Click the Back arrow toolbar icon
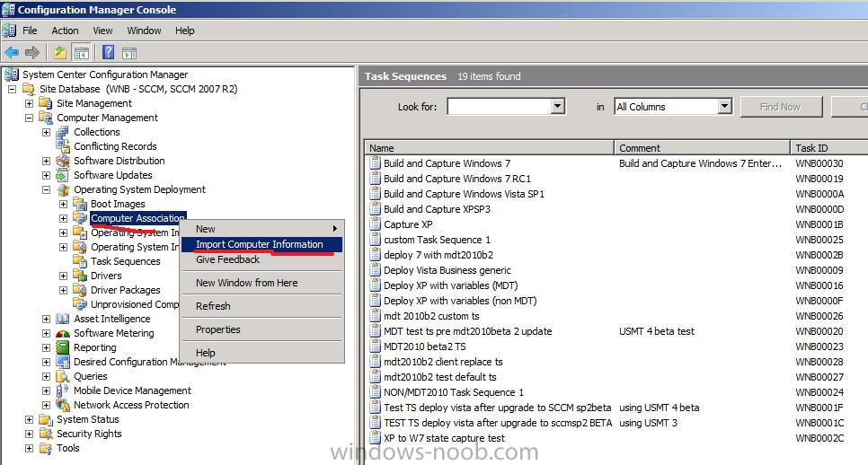The width and height of the screenshot is (868, 465). 12,53
